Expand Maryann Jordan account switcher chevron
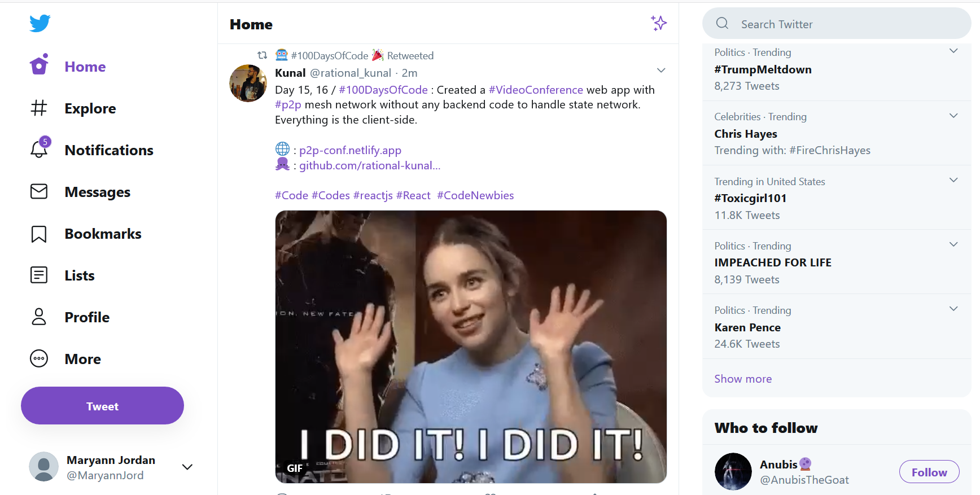 [x=187, y=467]
